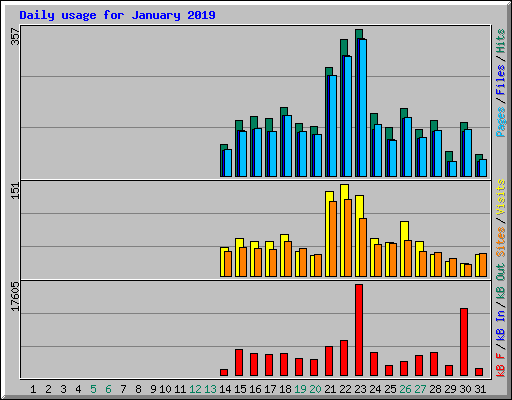Click day label 3 on the x-axis
The width and height of the screenshot is (512, 400).
63,389
